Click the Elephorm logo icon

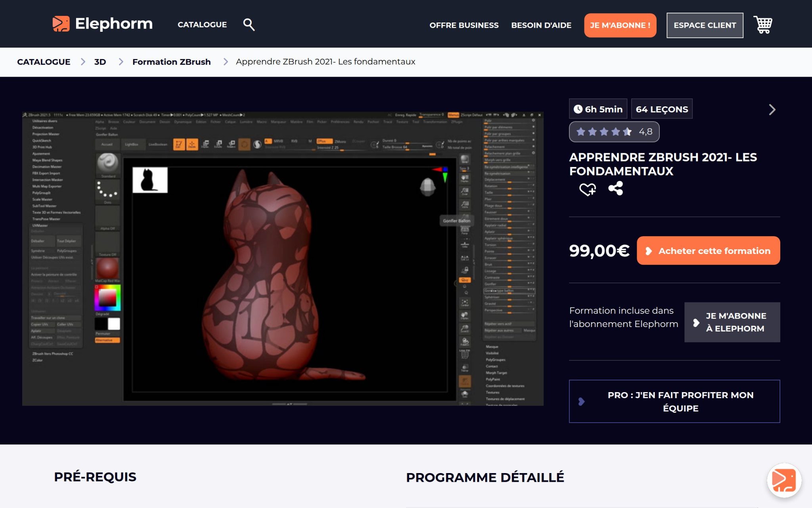[61, 24]
